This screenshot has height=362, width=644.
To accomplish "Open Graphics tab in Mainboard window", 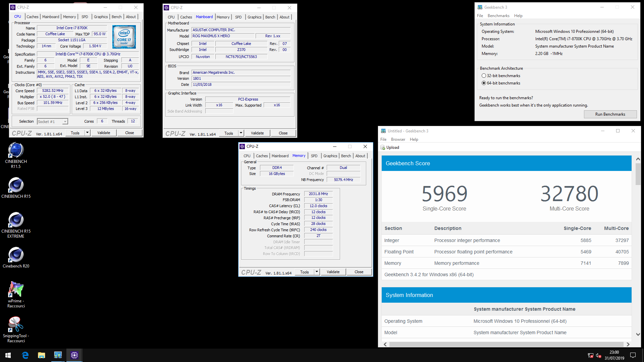I will point(255,17).
